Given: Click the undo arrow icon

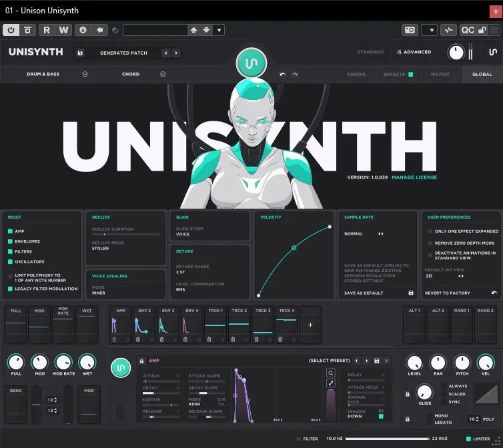Looking at the screenshot, I should [283, 75].
